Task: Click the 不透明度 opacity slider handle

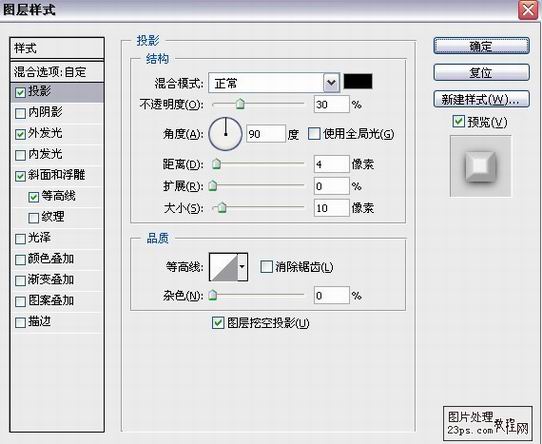Action: coord(240,103)
